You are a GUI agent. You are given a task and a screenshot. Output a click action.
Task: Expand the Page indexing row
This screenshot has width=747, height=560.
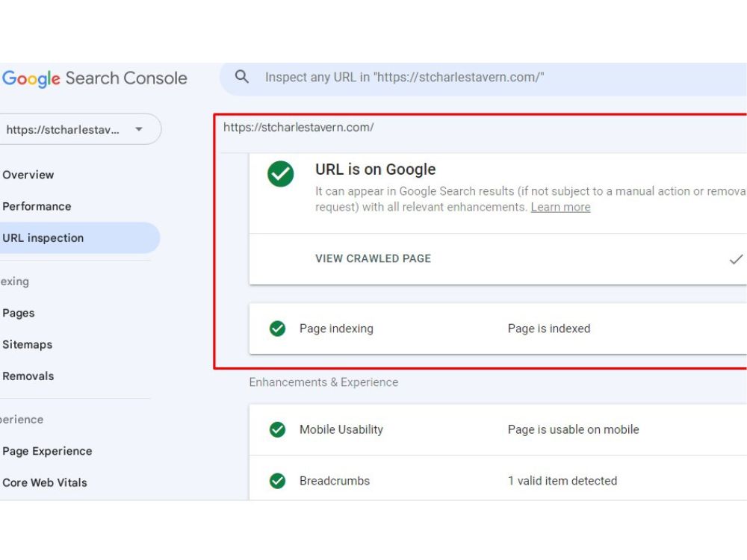click(498, 329)
